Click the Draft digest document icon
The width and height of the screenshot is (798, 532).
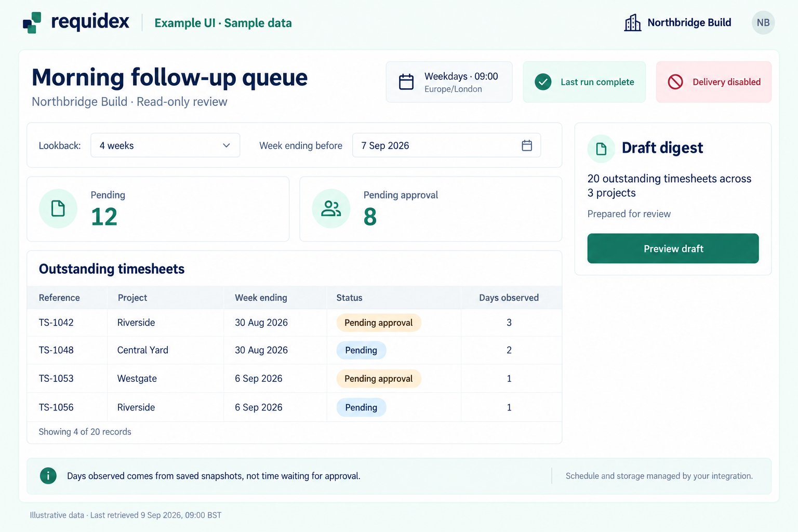(601, 149)
